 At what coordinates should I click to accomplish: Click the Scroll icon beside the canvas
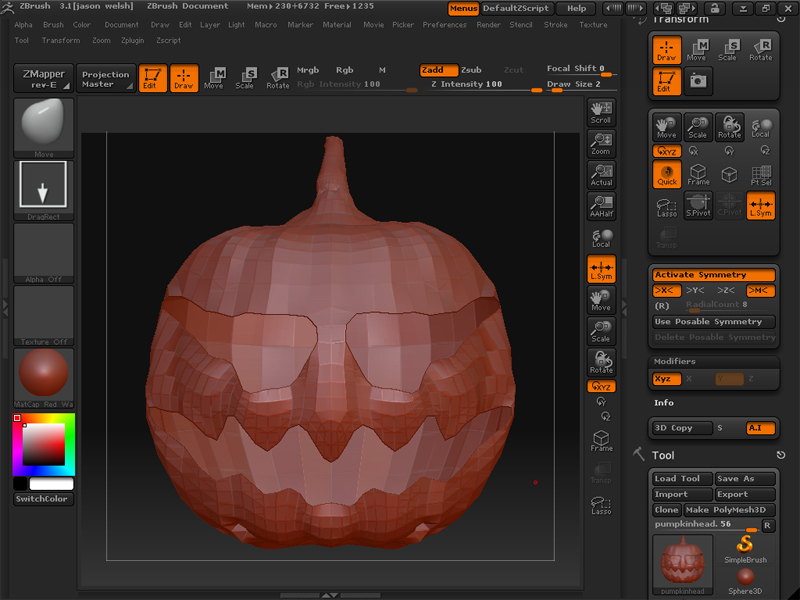pyautogui.click(x=601, y=112)
